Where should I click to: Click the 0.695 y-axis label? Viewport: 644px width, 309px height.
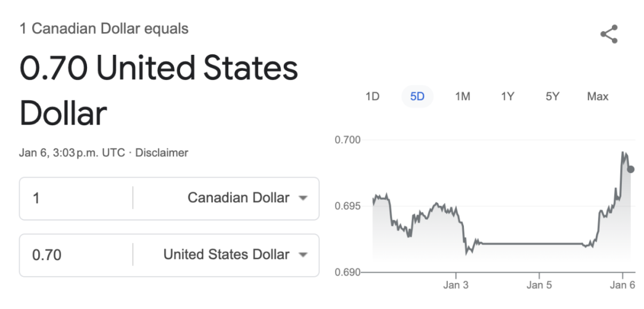(x=348, y=206)
